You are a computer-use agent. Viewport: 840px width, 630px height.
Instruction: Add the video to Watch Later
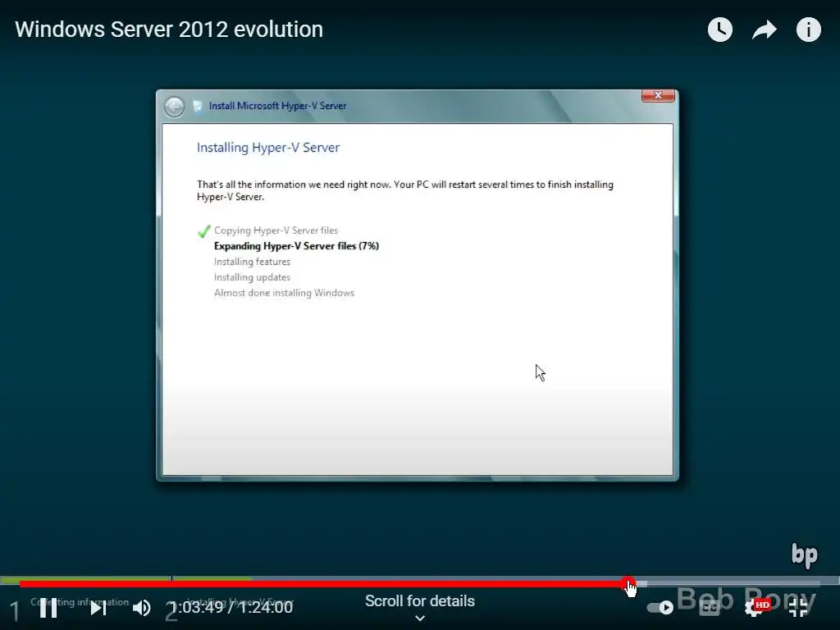[x=720, y=30]
